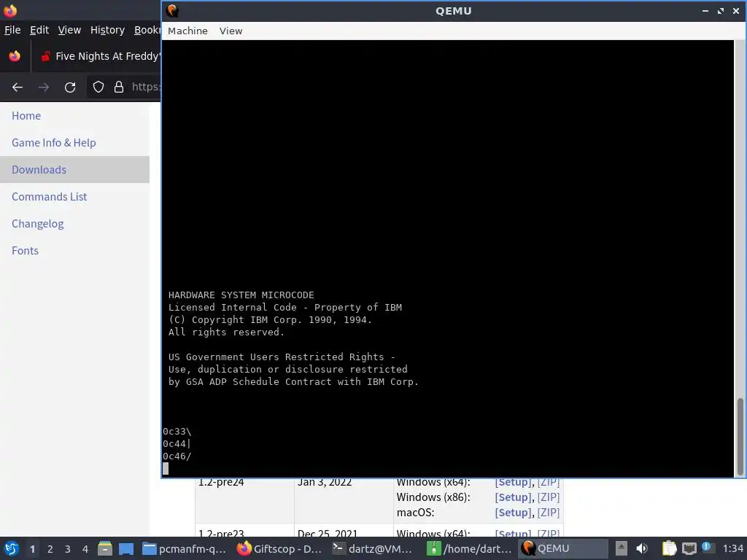This screenshot has width=747, height=560.
Task: Reload the page in Firefox
Action: click(70, 87)
